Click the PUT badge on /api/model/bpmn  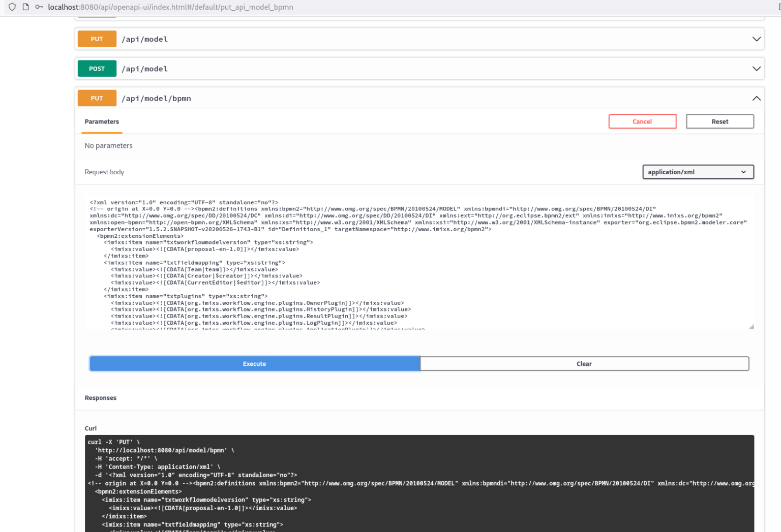(97, 98)
